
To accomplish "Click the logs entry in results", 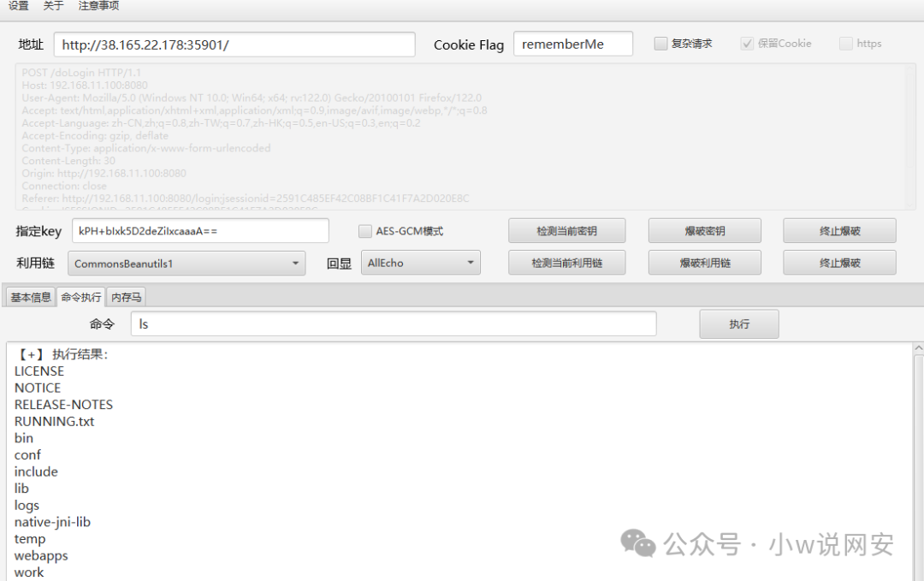I will [x=27, y=506].
